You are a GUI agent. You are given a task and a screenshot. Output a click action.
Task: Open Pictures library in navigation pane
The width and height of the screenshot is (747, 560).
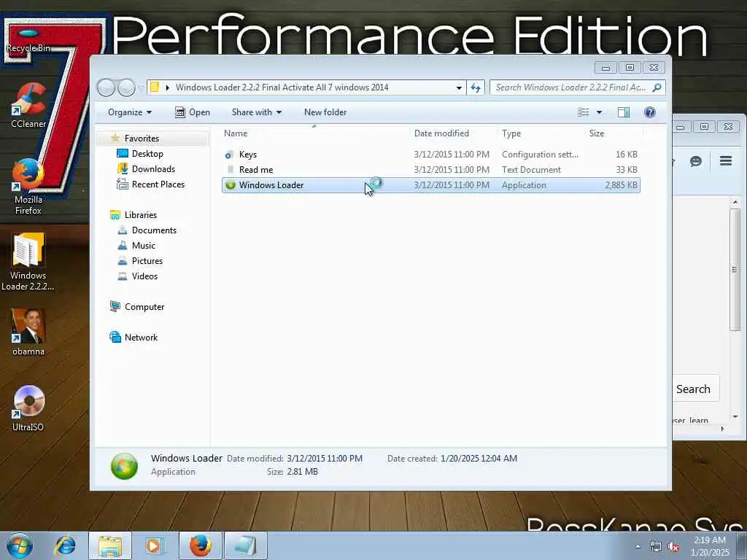tap(147, 261)
